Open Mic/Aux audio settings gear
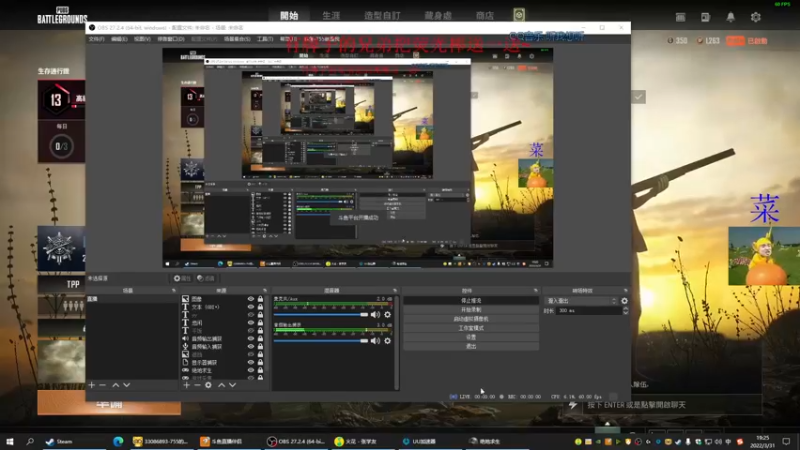Viewport: 800px width, 450px height. pyautogui.click(x=388, y=315)
